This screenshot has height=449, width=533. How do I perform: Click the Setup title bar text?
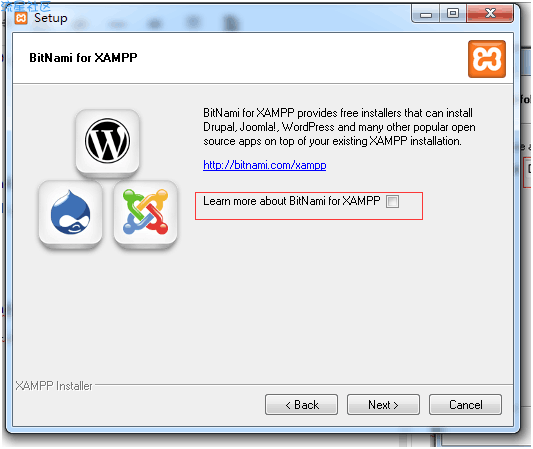51,18
